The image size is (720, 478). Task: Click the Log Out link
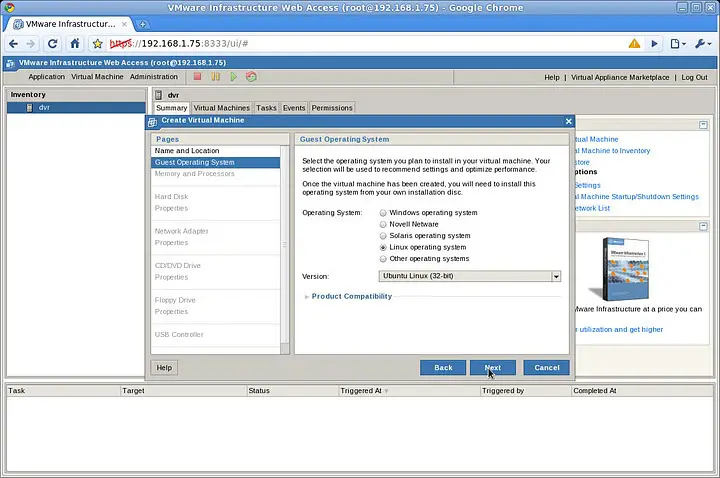pos(694,77)
